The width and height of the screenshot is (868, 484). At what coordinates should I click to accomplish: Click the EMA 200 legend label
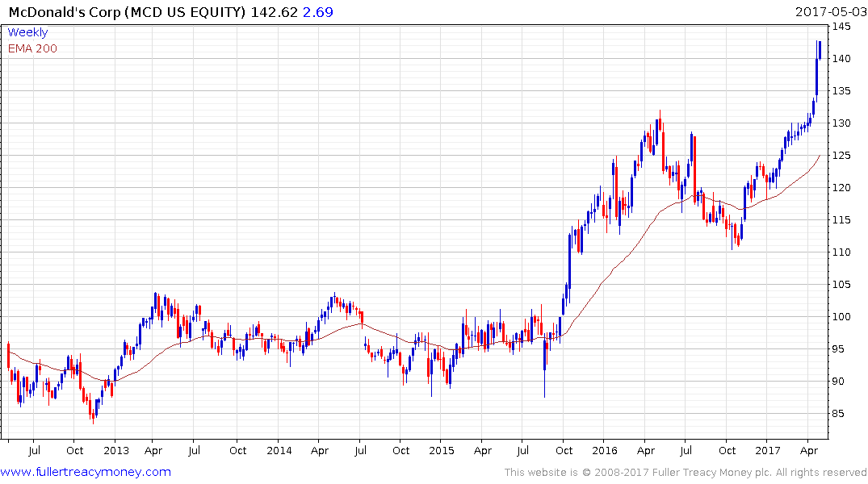32,48
